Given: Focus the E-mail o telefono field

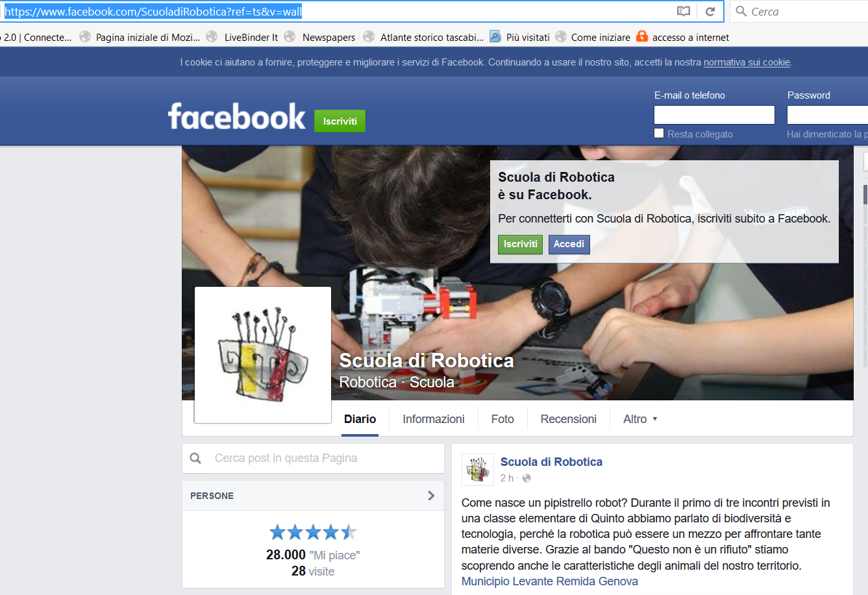Looking at the screenshot, I should point(714,115).
